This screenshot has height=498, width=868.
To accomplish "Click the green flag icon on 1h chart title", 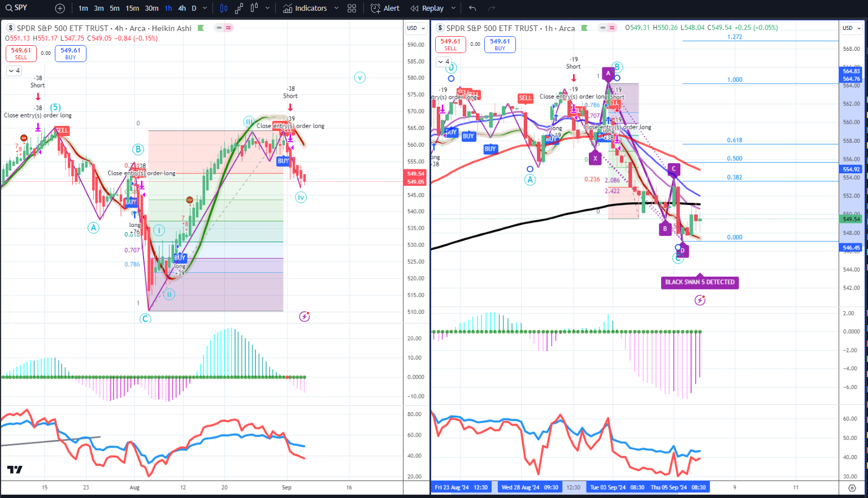I will click(x=585, y=28).
